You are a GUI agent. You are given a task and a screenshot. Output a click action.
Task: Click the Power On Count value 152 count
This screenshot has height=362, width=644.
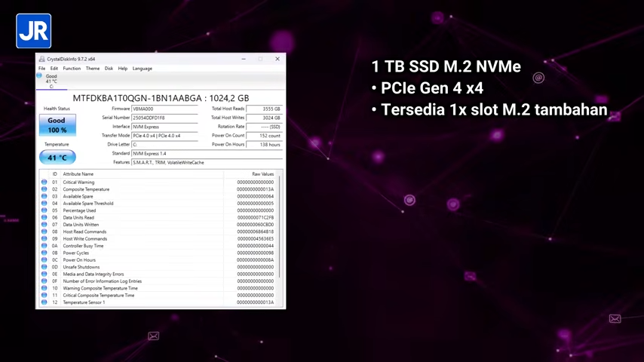coord(264,136)
